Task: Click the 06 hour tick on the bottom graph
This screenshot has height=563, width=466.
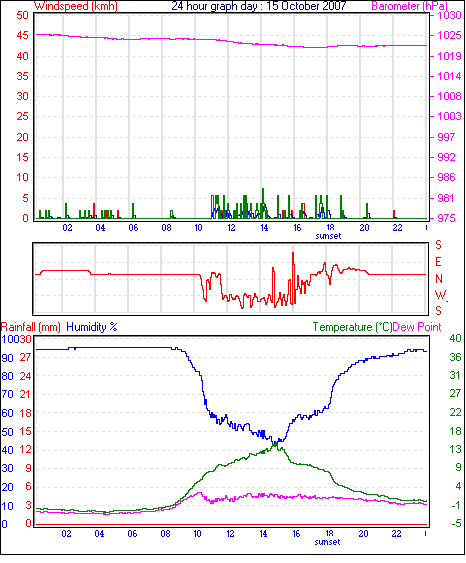Action: [x=132, y=534]
